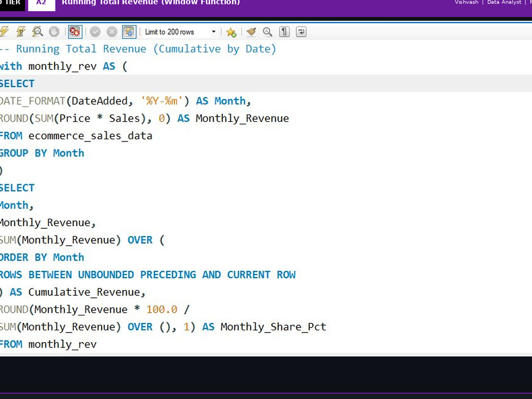The height and width of the screenshot is (399, 532).
Task: Run Explain plan with the magnifier-lightning icon
Action: (37, 32)
